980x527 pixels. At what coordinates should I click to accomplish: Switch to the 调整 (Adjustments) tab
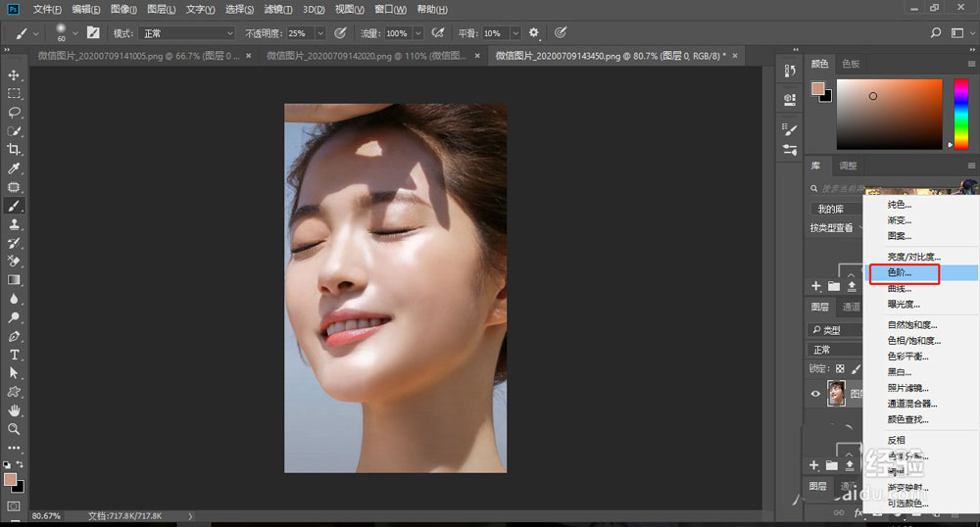(848, 166)
